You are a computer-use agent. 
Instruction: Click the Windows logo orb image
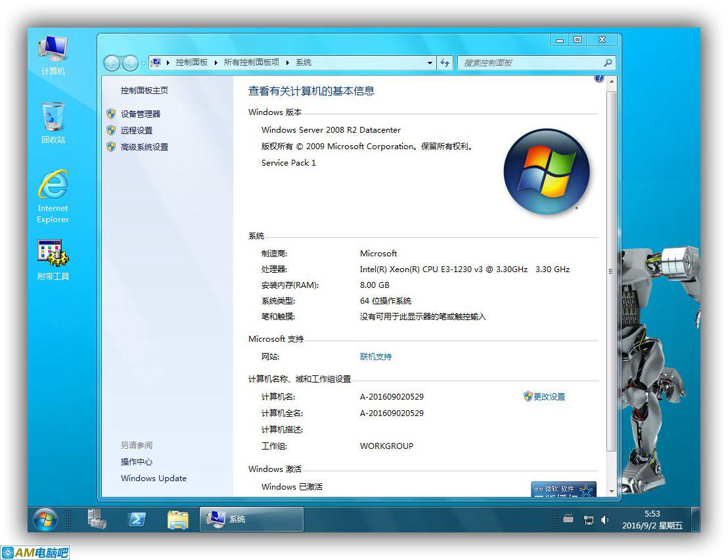(547, 172)
